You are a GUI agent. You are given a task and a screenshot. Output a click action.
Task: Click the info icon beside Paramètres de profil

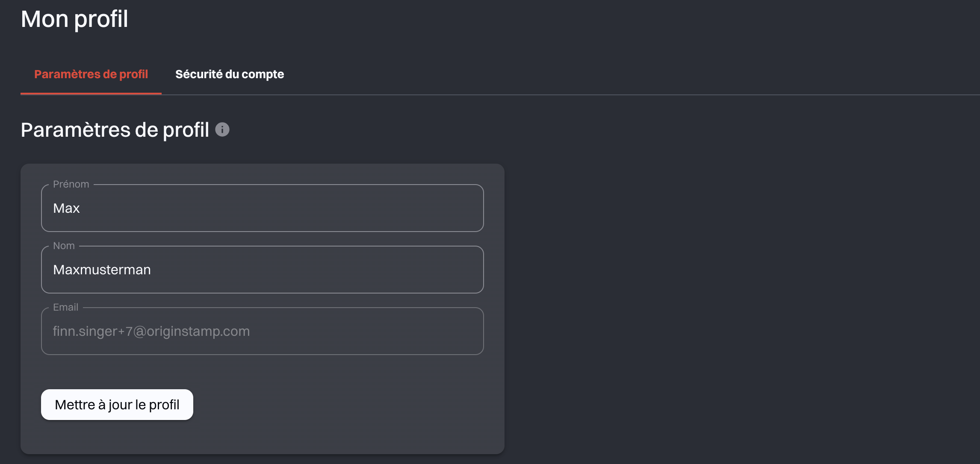[222, 129]
